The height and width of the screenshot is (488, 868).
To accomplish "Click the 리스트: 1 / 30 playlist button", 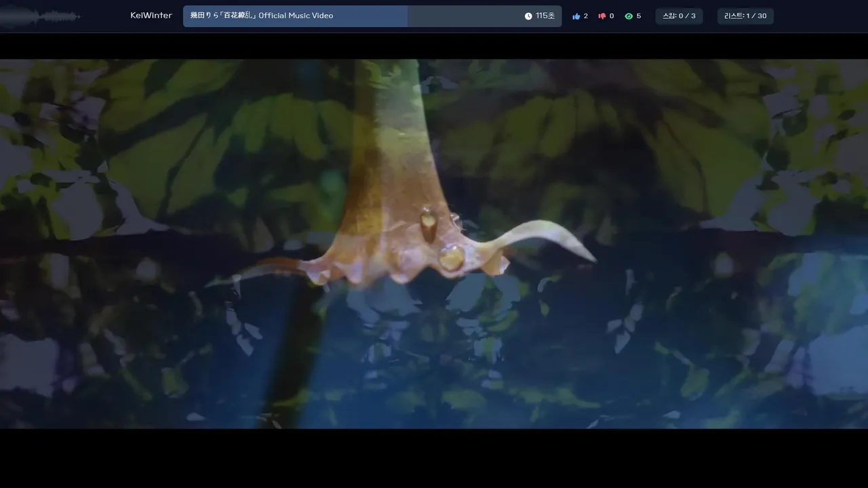I will 745,16.
